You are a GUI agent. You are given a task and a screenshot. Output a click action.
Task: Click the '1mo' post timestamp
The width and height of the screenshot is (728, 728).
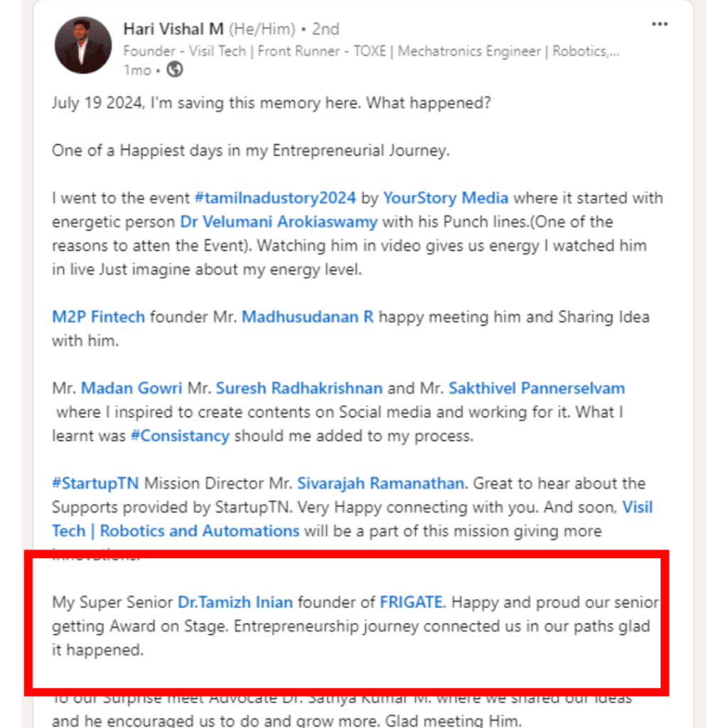tap(137, 70)
